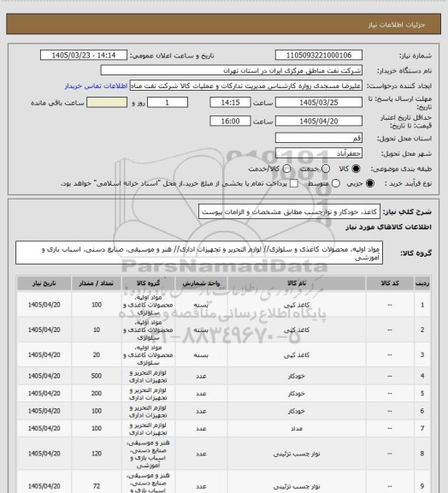The image size is (448, 493).
Task: Click the validity time field 16:00
Action: pyautogui.click(x=230, y=121)
